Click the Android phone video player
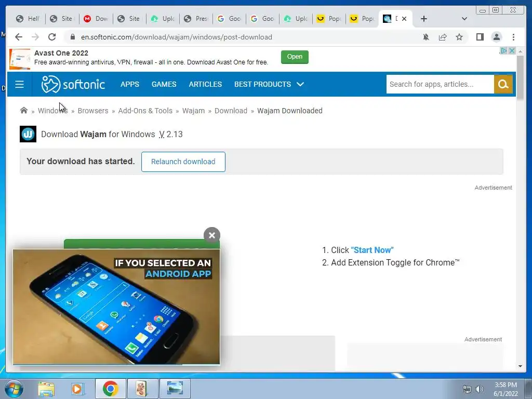Viewport: 532px width, 399px height. [116, 307]
